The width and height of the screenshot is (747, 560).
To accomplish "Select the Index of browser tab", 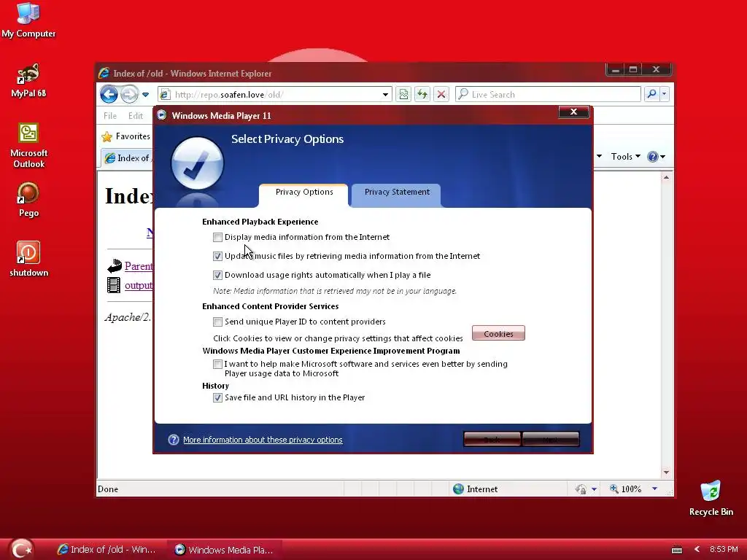I will [x=128, y=158].
